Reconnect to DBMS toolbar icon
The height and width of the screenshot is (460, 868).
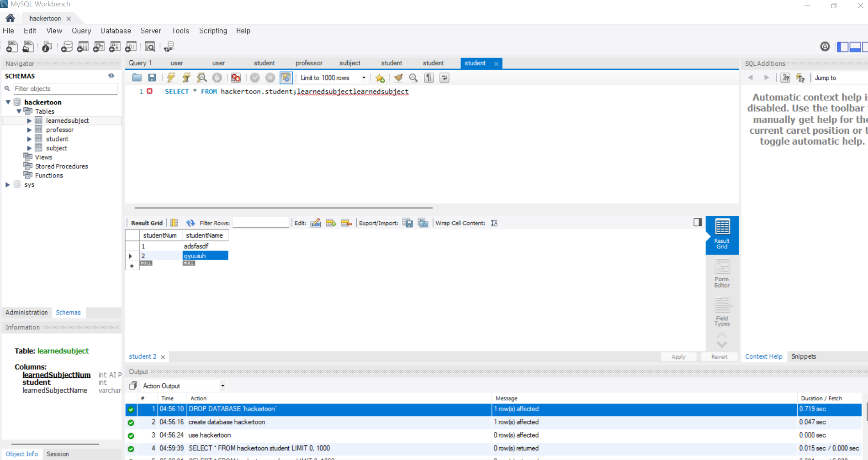coord(169,47)
